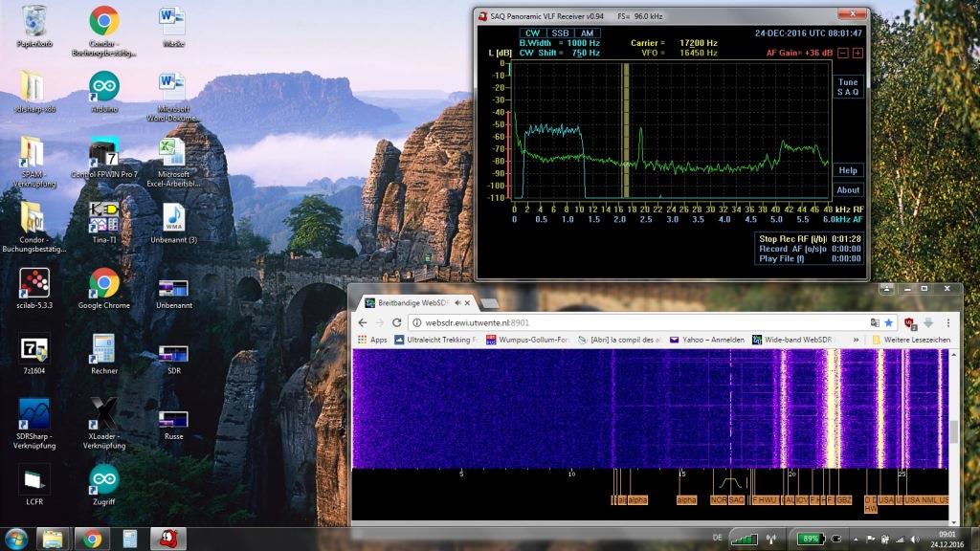This screenshot has width=980, height=551.
Task: Open the Yahoo – Anmelden bookmark
Action: click(x=707, y=340)
